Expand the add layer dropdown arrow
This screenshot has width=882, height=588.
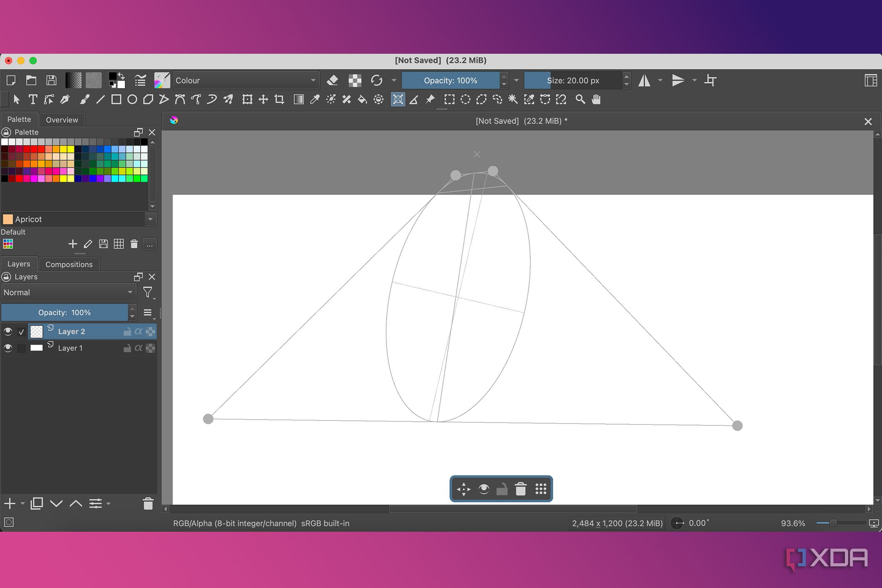23,504
